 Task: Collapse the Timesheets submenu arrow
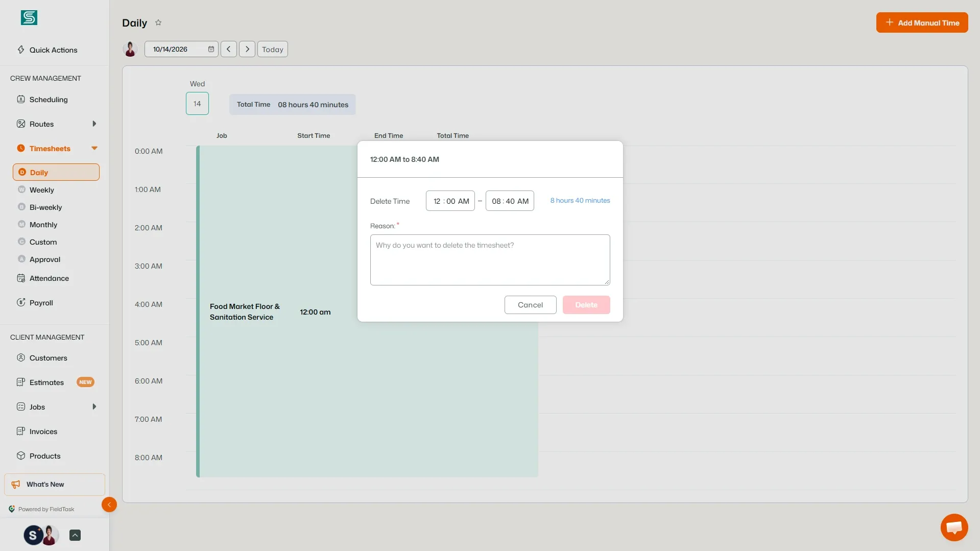coord(94,148)
